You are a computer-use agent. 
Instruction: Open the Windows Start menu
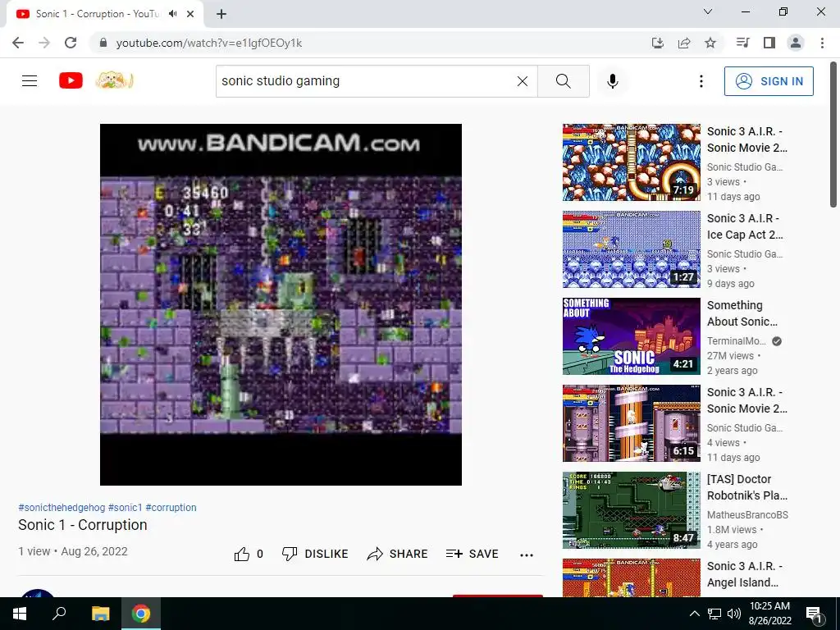20,614
